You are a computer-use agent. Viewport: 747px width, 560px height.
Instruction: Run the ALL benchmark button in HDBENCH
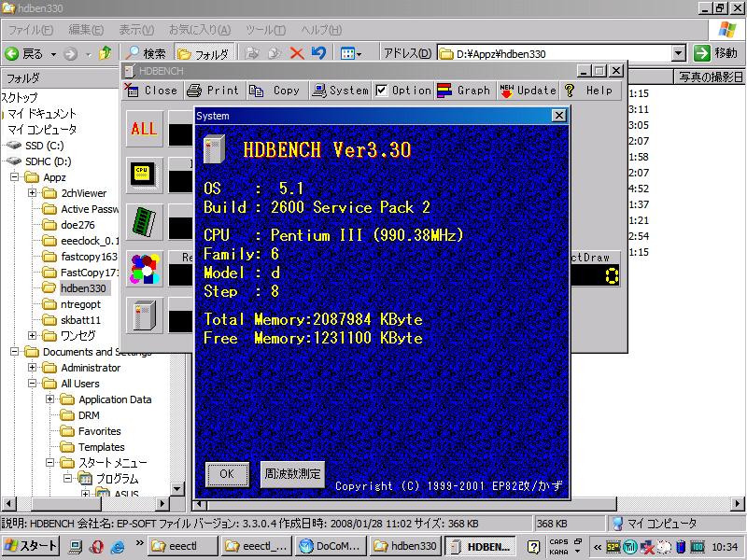[145, 129]
